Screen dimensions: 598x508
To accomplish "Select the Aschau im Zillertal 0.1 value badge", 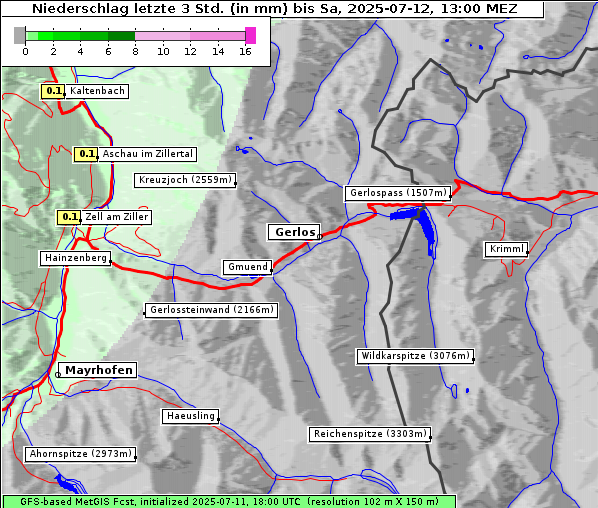I will [85, 154].
